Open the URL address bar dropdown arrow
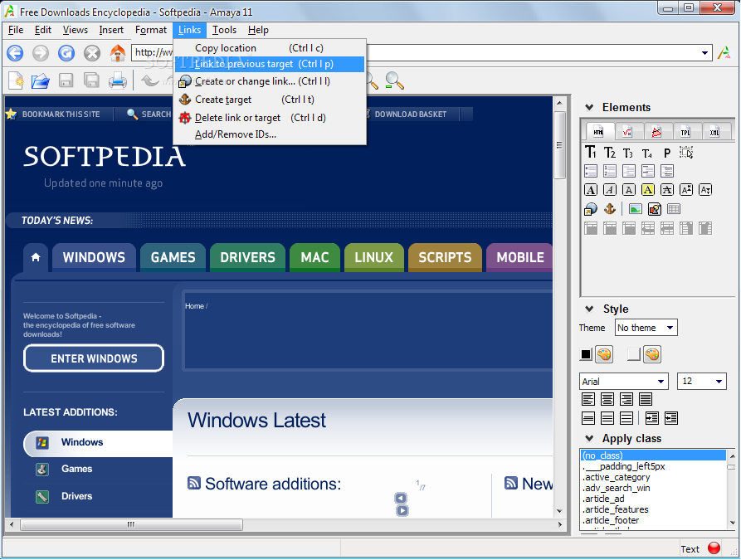This screenshot has width=741, height=560. (704, 53)
